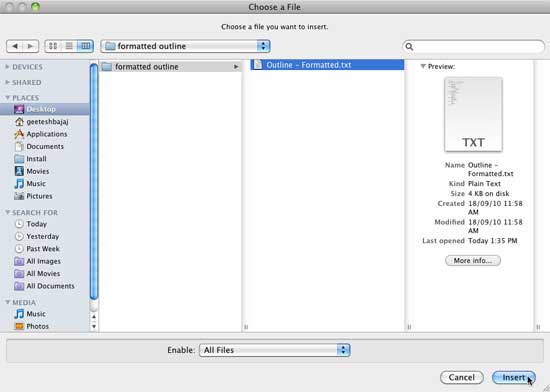
Task: Go forward with the right arrow button
Action: (x=31, y=46)
